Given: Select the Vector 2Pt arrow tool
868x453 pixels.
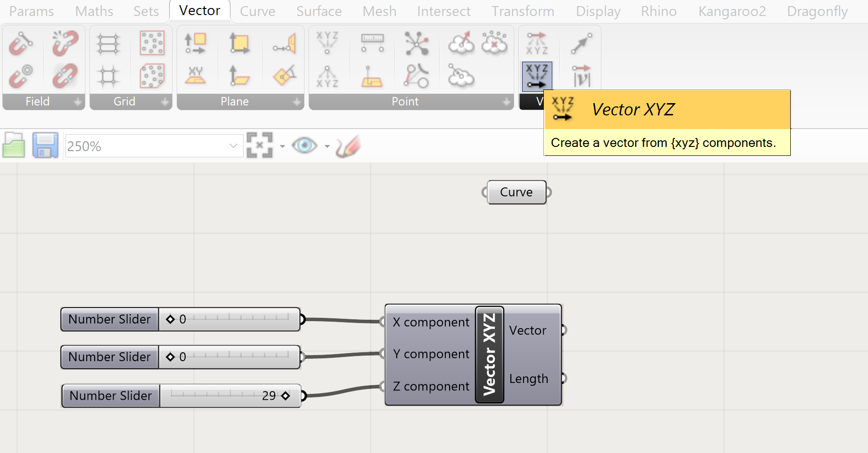Looking at the screenshot, I should click(x=582, y=43).
